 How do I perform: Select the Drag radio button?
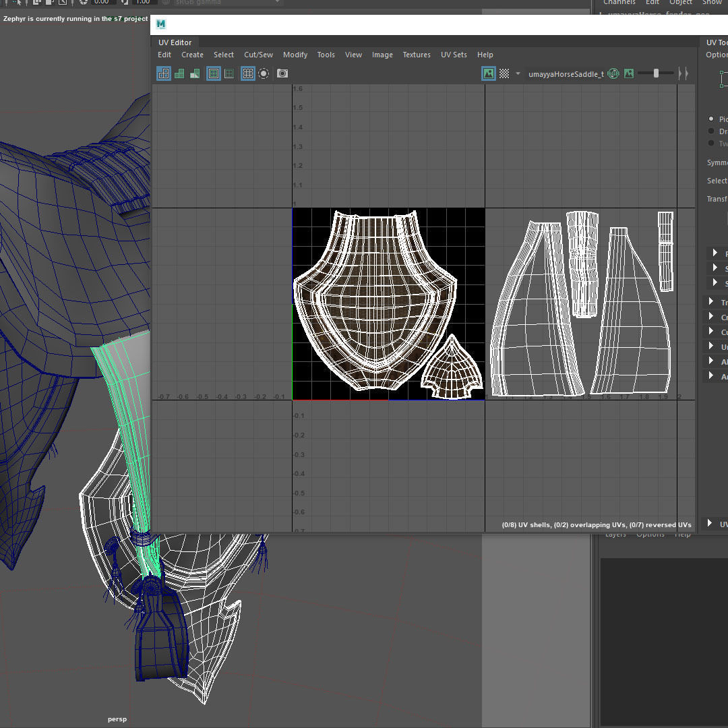[x=711, y=131]
